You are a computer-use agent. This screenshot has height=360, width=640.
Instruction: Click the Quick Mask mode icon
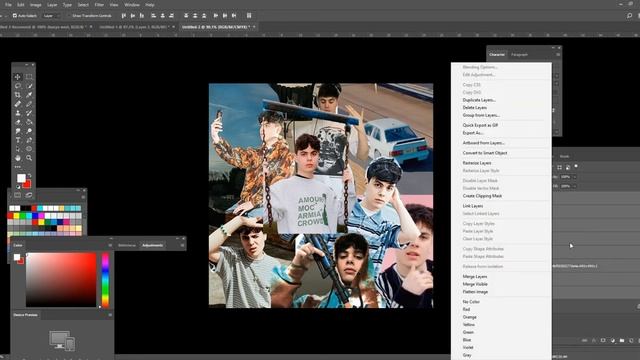coord(18,196)
